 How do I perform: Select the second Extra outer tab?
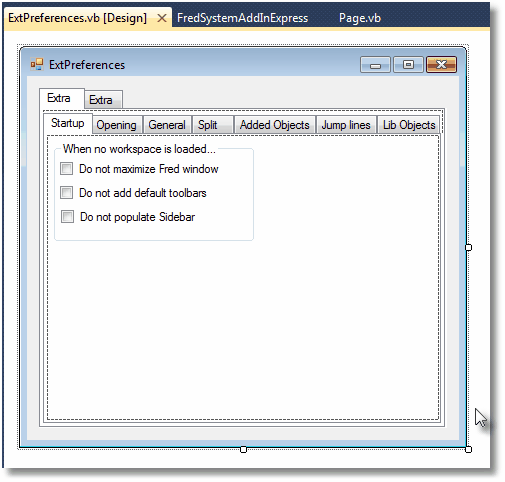tap(103, 100)
